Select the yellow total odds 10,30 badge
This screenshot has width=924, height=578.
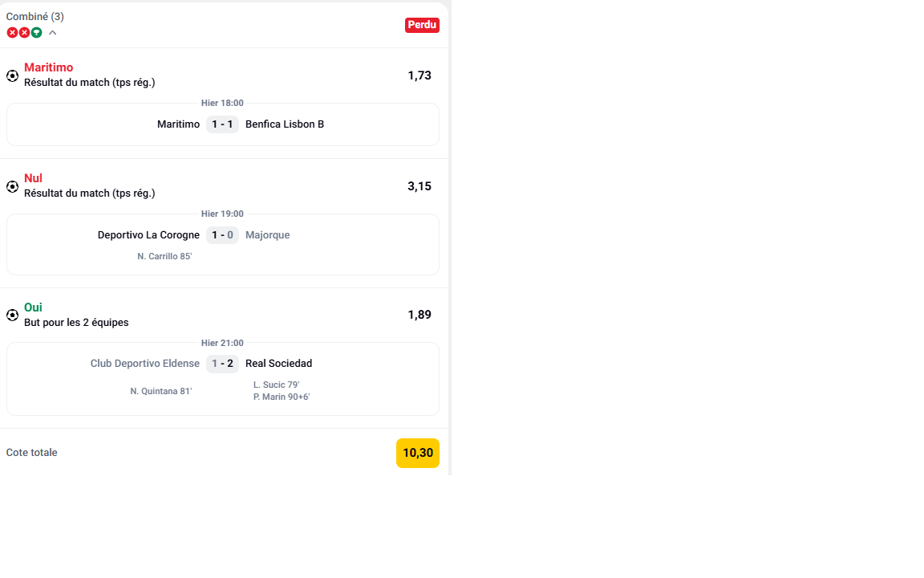(x=418, y=453)
